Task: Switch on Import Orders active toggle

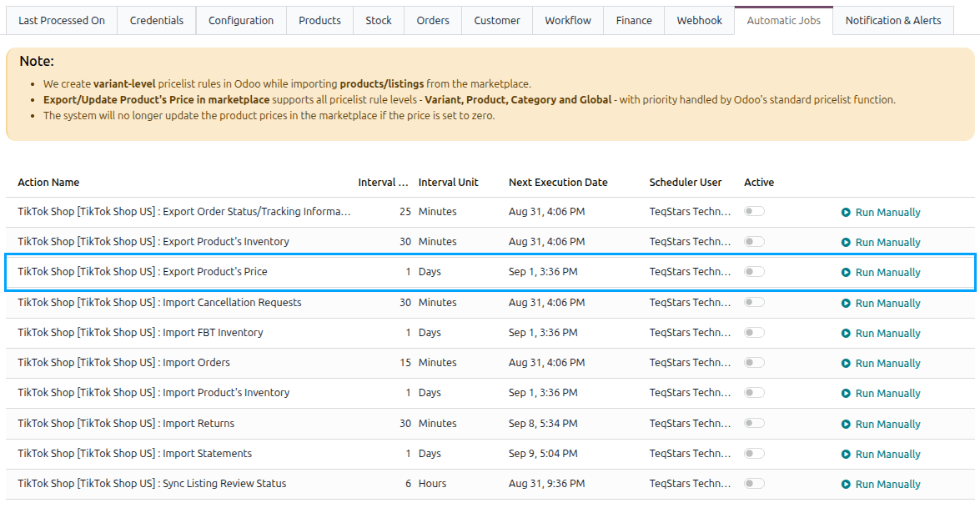Action: (754, 362)
